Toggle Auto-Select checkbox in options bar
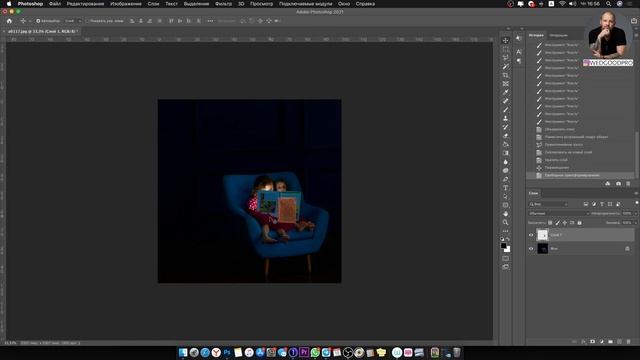This screenshot has width=640, height=360. [x=38, y=21]
